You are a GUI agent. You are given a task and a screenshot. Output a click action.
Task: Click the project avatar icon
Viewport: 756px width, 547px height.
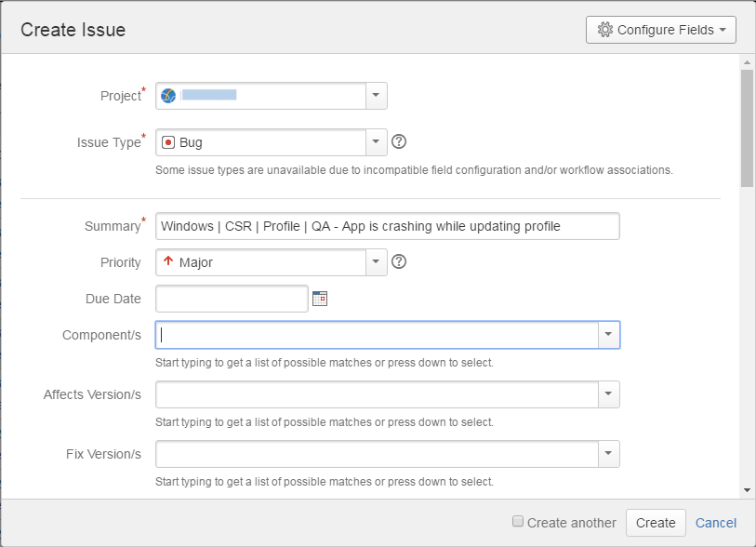tap(168, 96)
